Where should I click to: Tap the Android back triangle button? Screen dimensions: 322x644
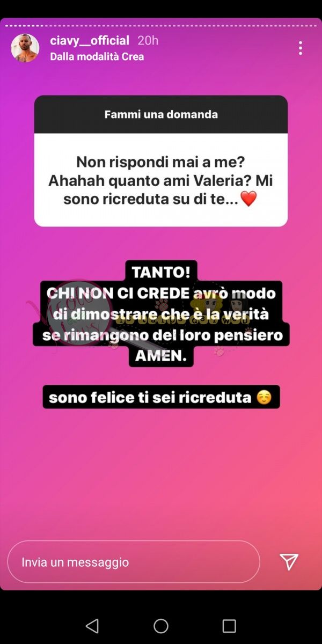click(92, 626)
